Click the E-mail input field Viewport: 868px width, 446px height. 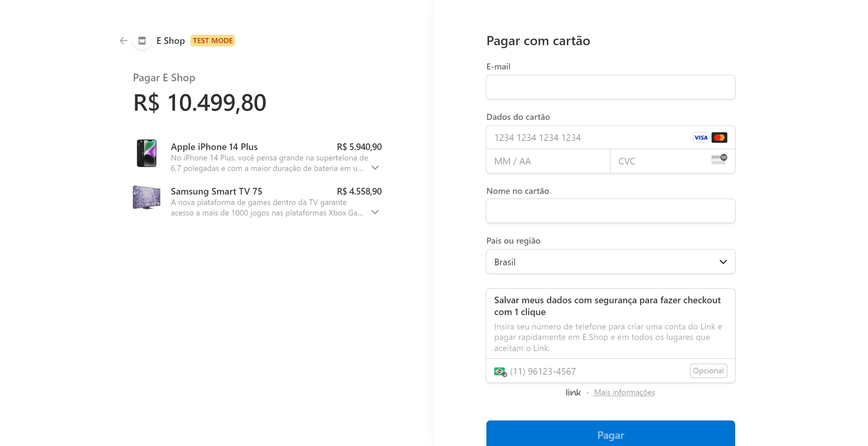(610, 87)
